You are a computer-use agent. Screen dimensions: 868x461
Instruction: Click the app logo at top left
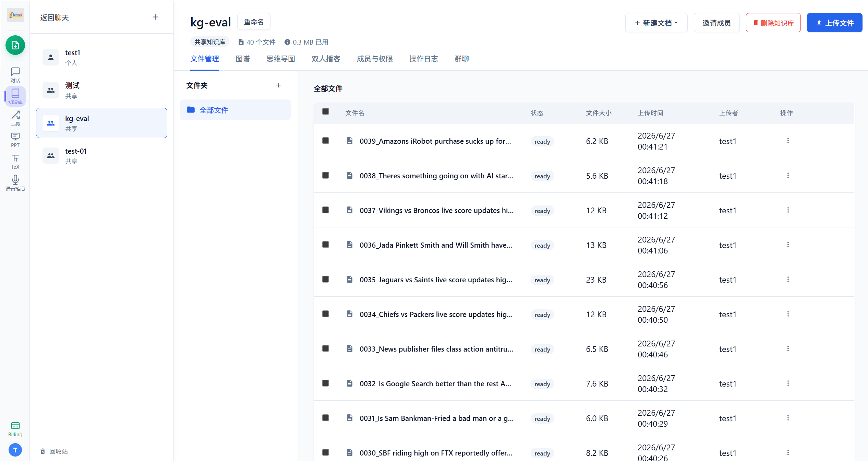15,15
